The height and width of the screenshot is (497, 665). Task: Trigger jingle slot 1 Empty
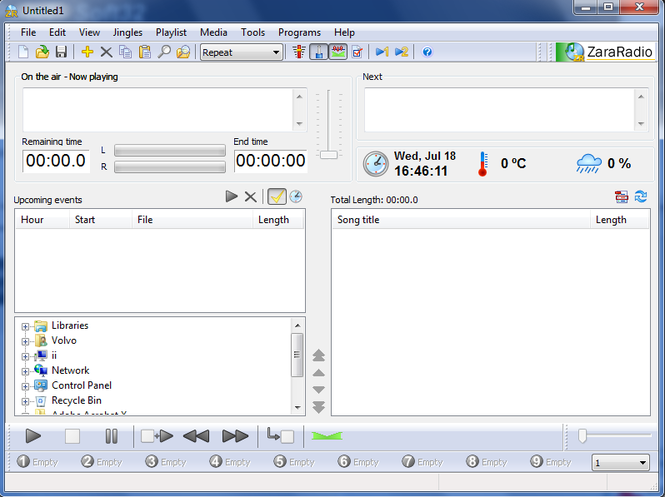[x=37, y=462]
